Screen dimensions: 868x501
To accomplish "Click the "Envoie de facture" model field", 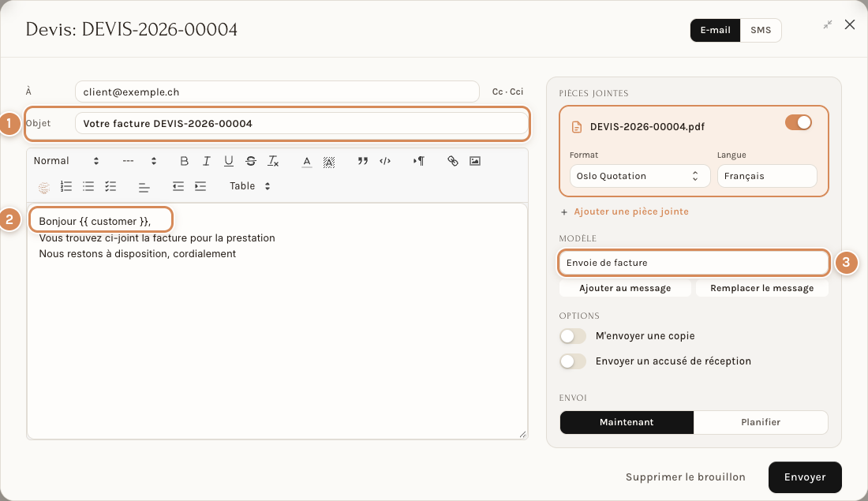I will (694, 263).
